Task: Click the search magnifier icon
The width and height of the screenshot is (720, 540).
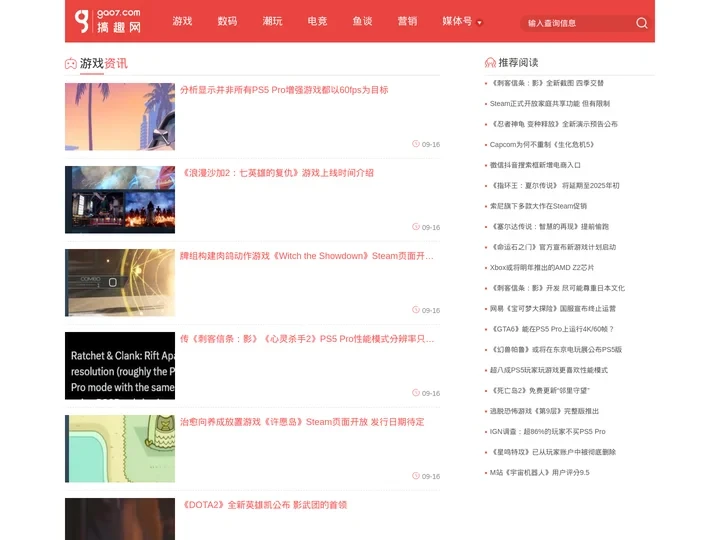Action: click(641, 23)
